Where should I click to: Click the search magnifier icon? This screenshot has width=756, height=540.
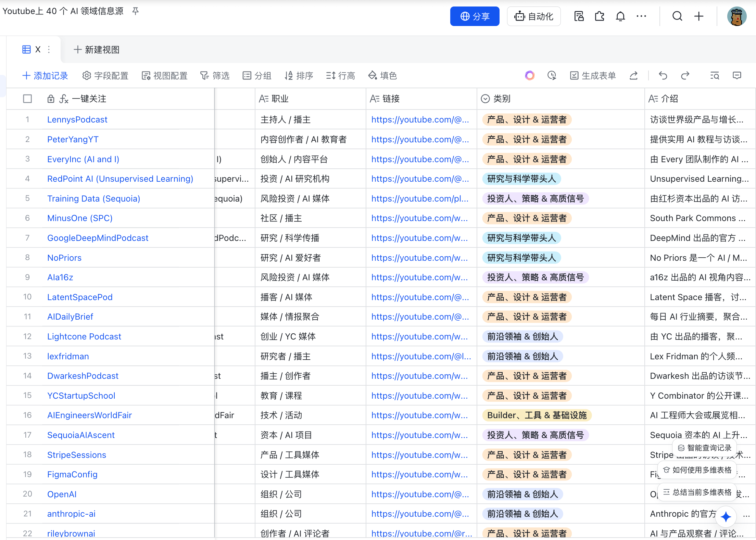(677, 16)
